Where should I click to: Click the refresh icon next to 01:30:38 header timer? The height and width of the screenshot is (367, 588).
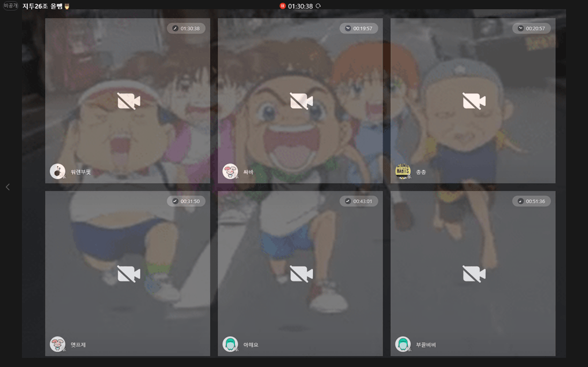click(x=318, y=6)
